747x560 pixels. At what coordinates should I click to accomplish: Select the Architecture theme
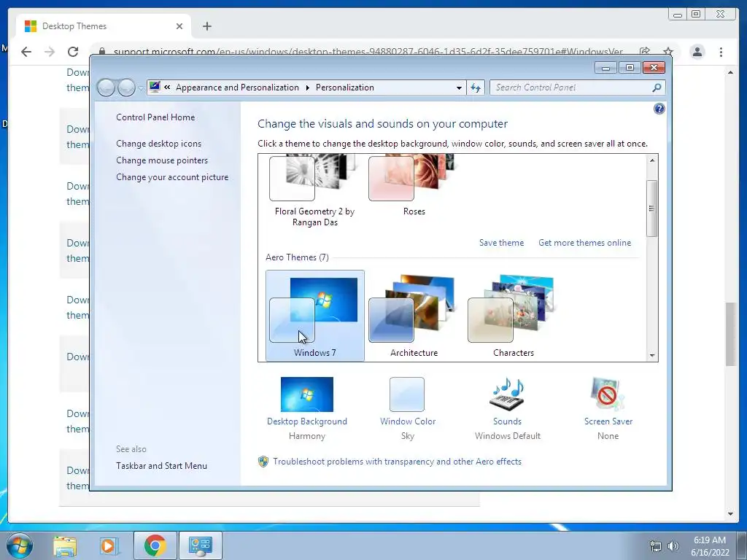click(414, 316)
